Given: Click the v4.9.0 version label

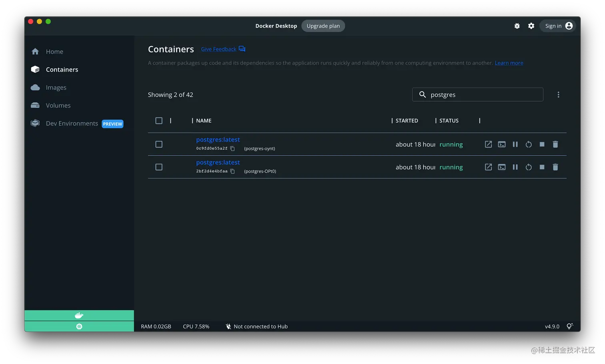Looking at the screenshot, I should 552,327.
